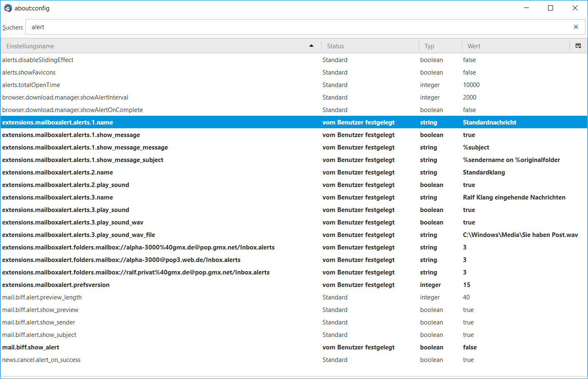588x379 pixels.
Task: Sort by the Typ column header
Action: (440, 46)
